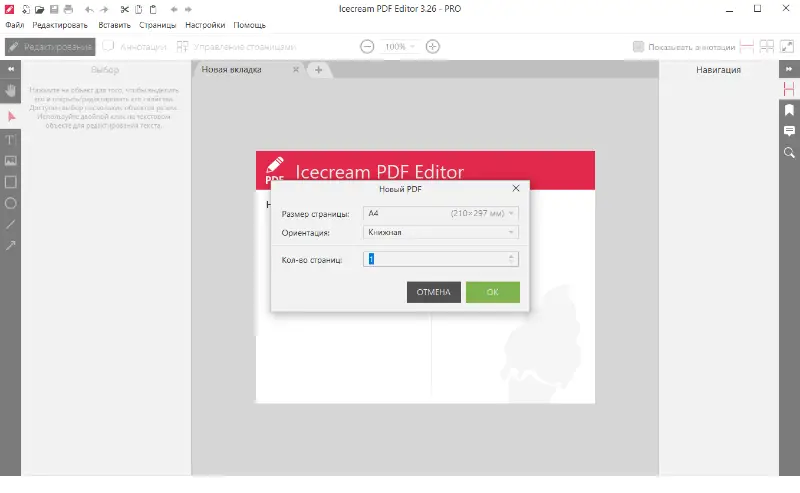Click the Icecream PDF Editor app logo icon
This screenshot has width=800, height=493.
coord(9,9)
